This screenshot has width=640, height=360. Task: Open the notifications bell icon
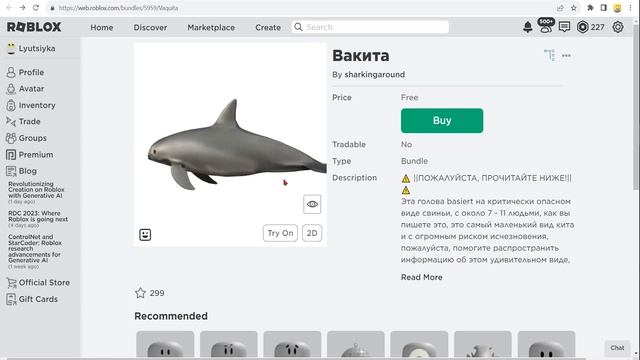(527, 27)
